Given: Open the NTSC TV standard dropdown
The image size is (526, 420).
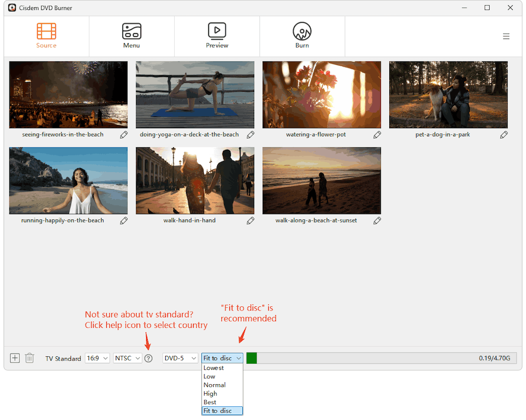Looking at the screenshot, I should pyautogui.click(x=127, y=358).
